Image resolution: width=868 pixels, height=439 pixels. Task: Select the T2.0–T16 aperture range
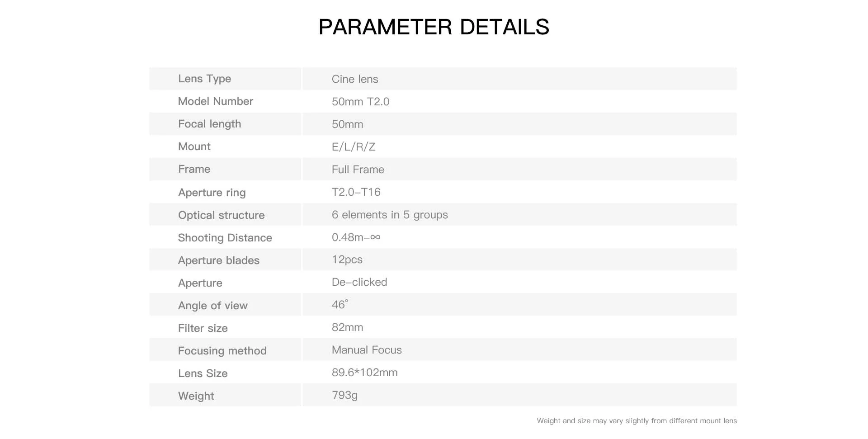[x=356, y=192]
